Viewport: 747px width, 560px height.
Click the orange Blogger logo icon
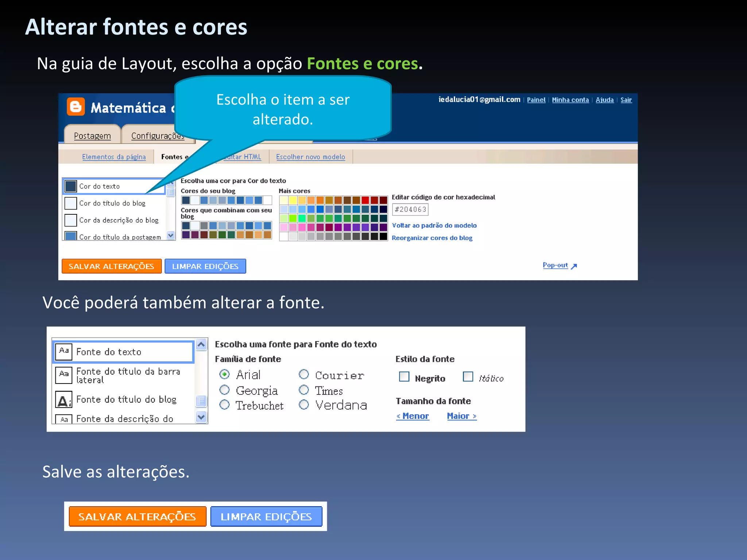(x=76, y=106)
